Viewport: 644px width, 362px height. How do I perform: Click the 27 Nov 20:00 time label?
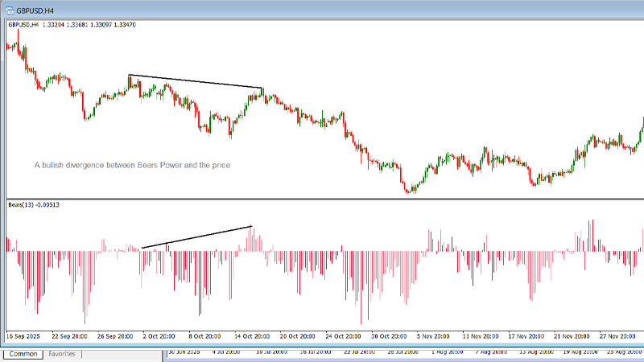pyautogui.click(x=617, y=336)
